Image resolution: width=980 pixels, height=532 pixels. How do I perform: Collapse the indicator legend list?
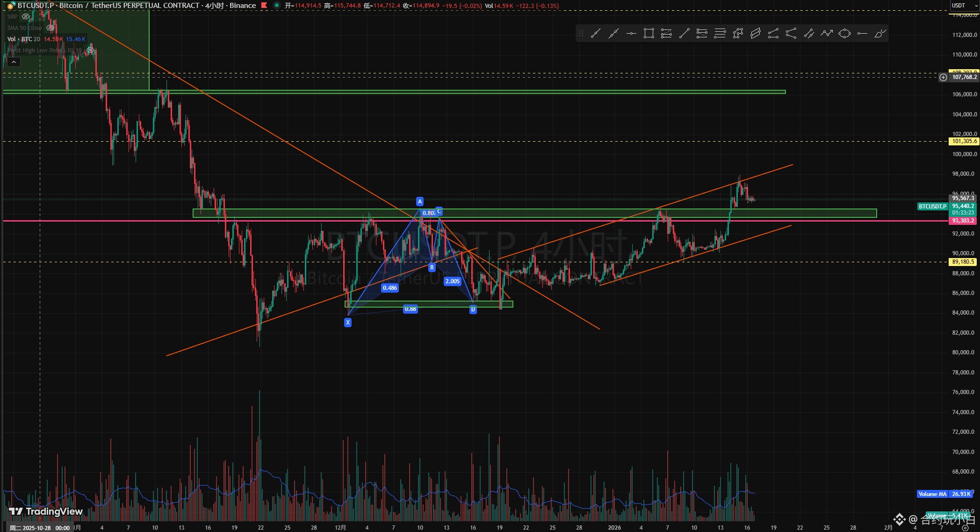(14, 62)
